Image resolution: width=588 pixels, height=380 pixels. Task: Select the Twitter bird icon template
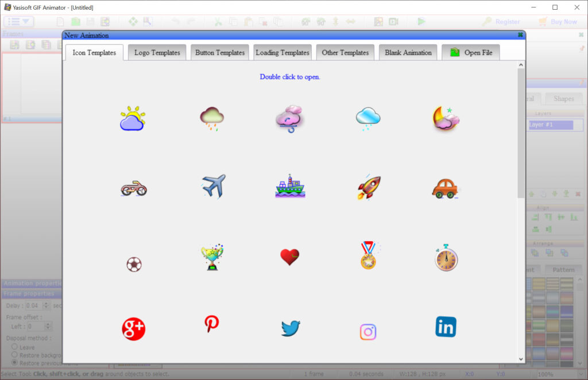coord(291,328)
